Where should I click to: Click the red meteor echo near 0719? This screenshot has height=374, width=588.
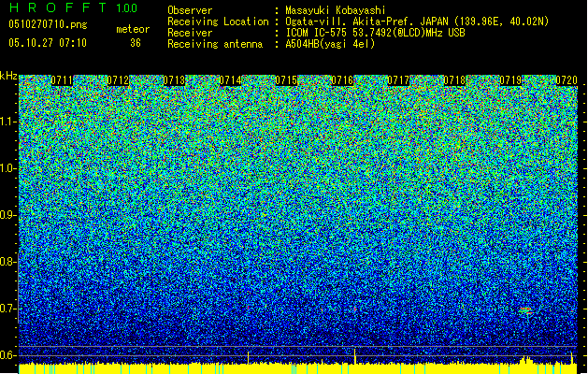coord(525,310)
